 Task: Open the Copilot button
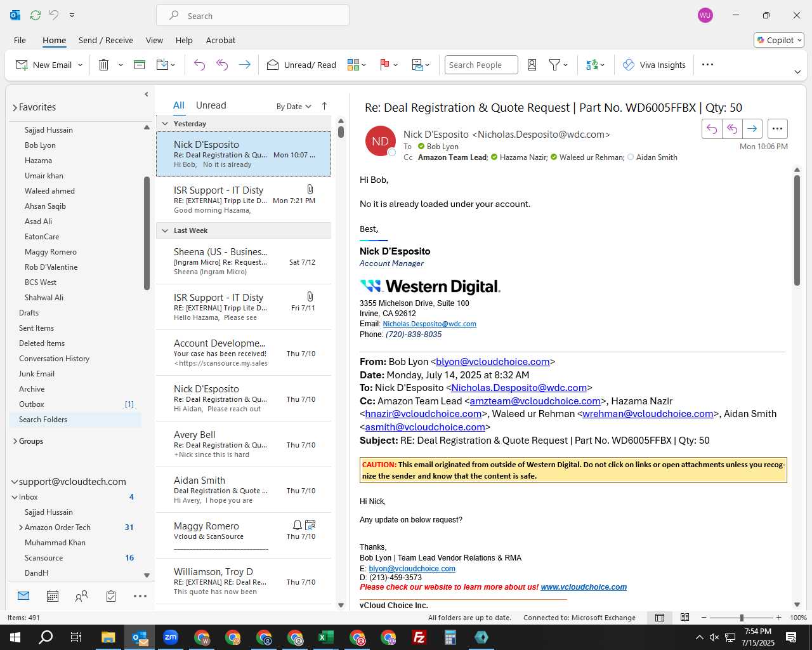(779, 40)
